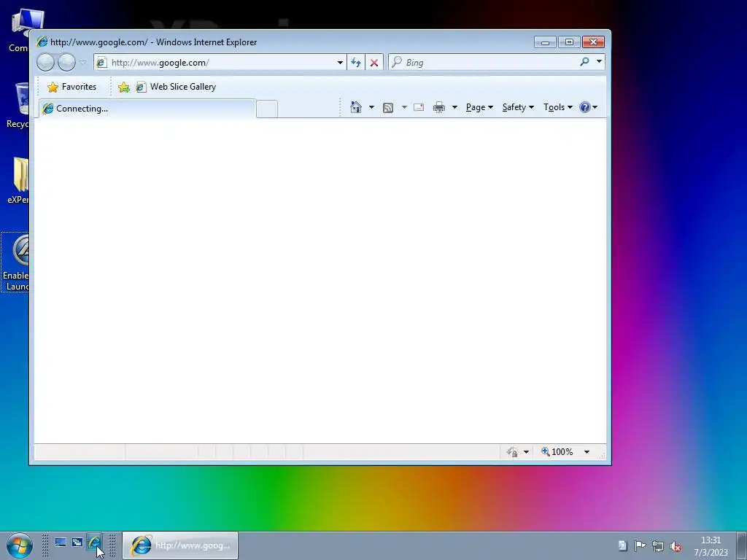This screenshot has width=747, height=560.
Task: Click the Action Center flag tray icon
Action: click(640, 546)
